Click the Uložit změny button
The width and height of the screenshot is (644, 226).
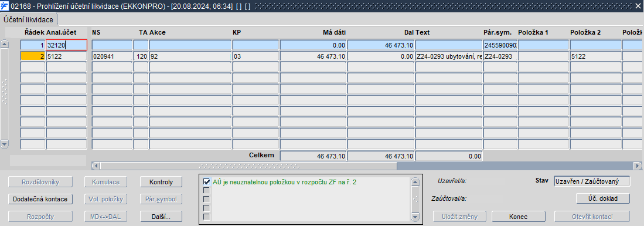click(x=460, y=217)
